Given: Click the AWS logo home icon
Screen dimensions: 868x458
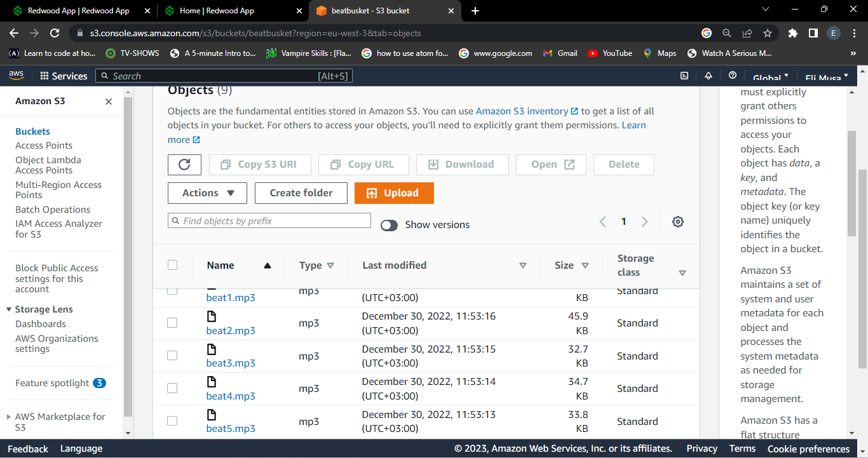Looking at the screenshot, I should pos(16,76).
